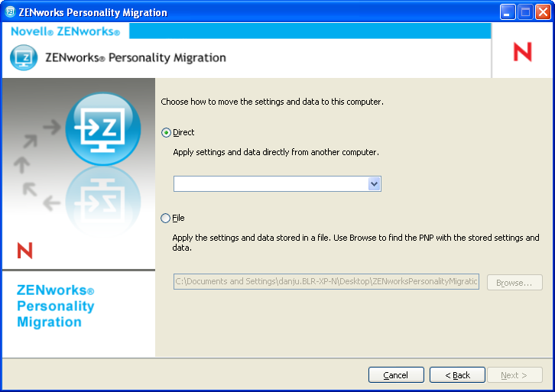This screenshot has width=555, height=392.
Task: Click 'Choose how to move the settings' text
Action: pos(272,102)
